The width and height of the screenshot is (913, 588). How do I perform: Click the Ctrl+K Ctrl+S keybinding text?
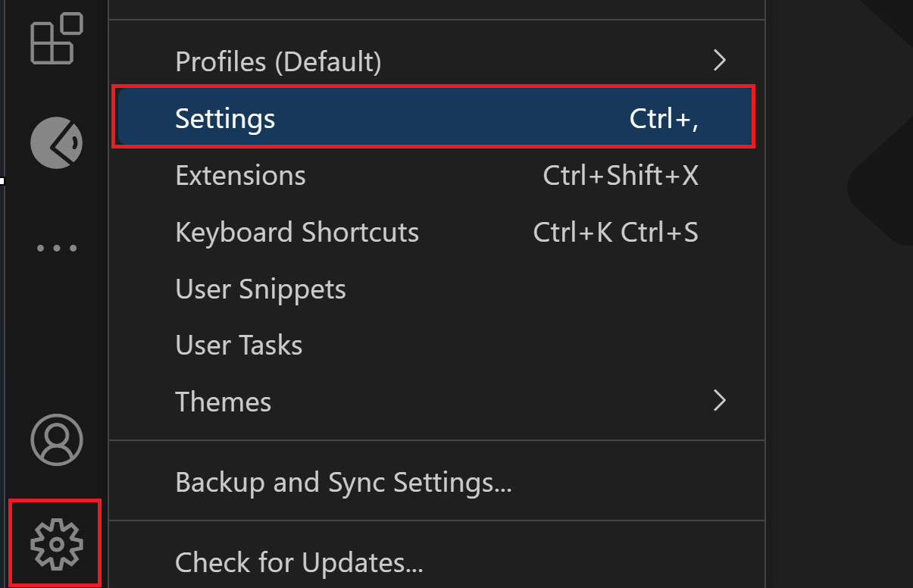point(615,232)
